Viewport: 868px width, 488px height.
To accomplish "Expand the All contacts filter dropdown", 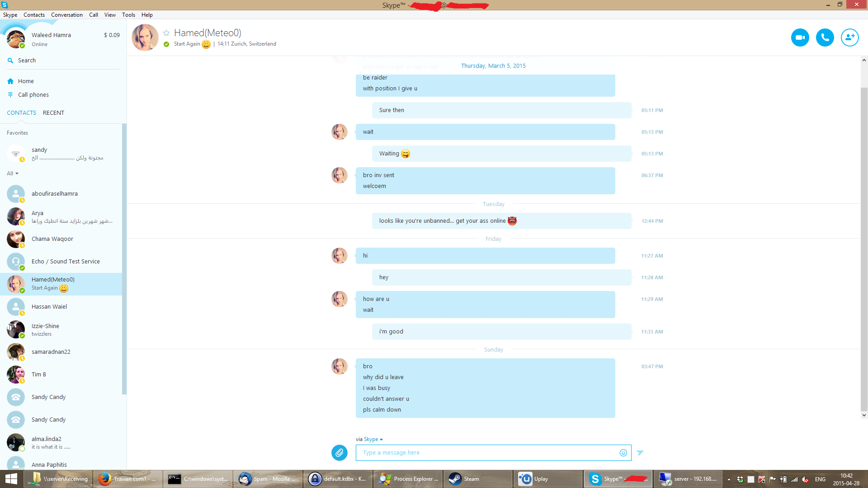I will tap(13, 174).
